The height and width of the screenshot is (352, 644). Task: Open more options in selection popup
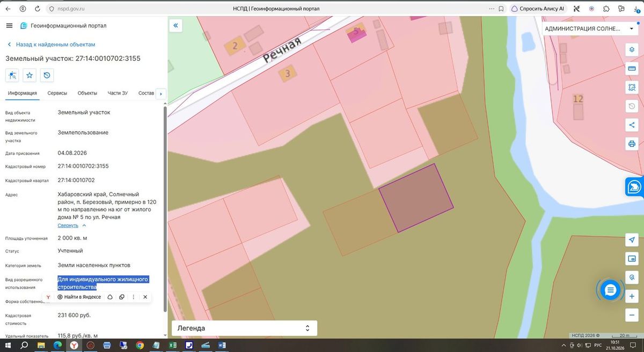(x=133, y=297)
